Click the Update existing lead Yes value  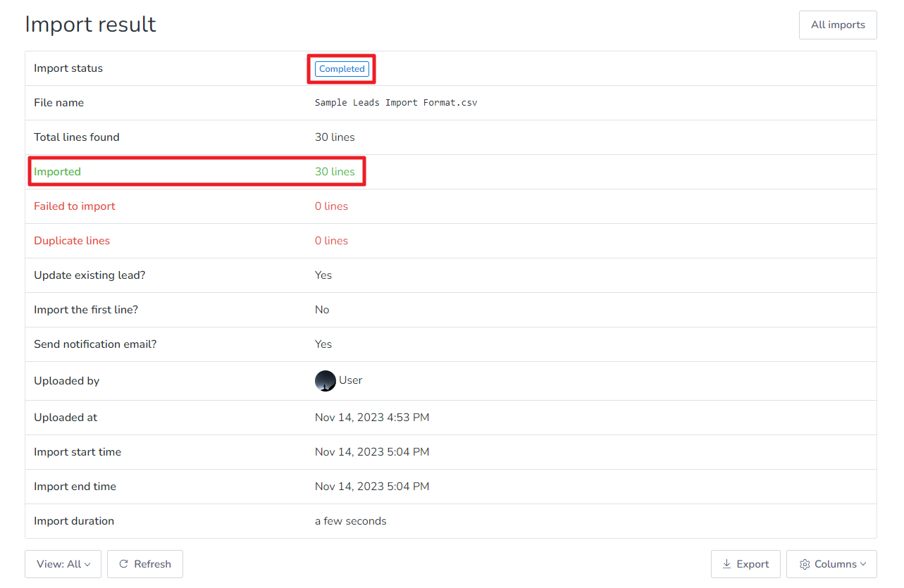tap(323, 275)
